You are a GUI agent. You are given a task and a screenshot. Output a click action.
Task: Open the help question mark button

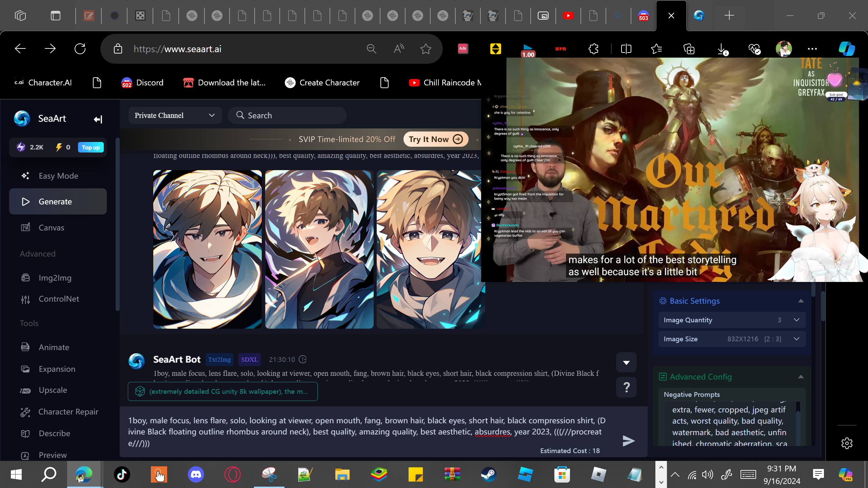click(x=626, y=387)
